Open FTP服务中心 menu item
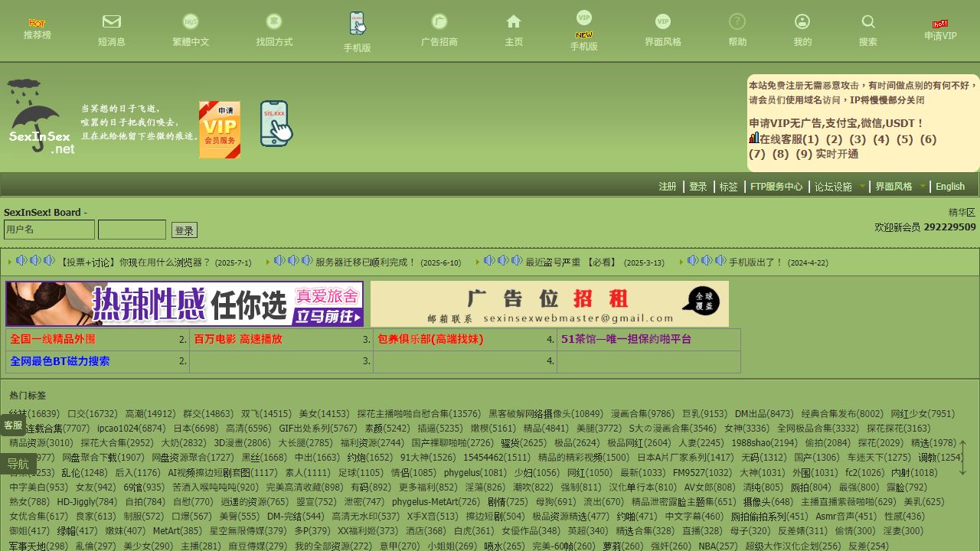 [776, 186]
